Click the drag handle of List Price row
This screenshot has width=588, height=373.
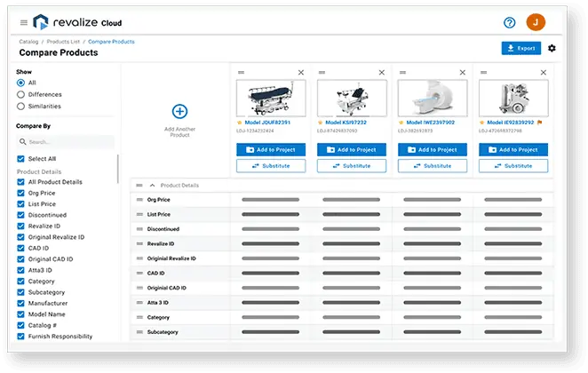pyautogui.click(x=139, y=214)
